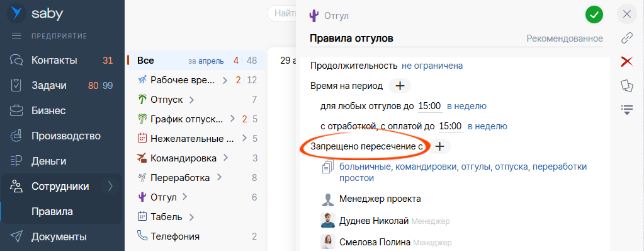Image resolution: width=644 pixels, height=251 pixels.
Task: Click Табель calendar icon
Action: click(x=142, y=216)
